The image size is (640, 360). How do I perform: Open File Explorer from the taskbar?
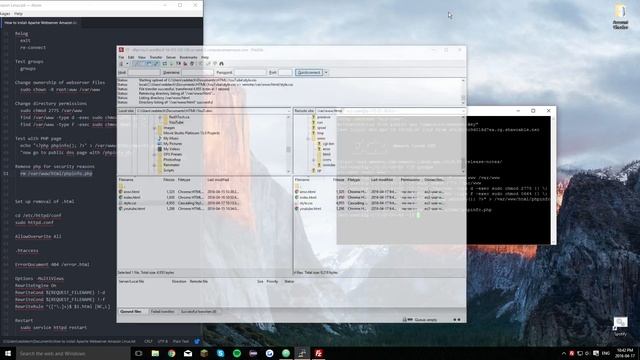tap(155, 353)
